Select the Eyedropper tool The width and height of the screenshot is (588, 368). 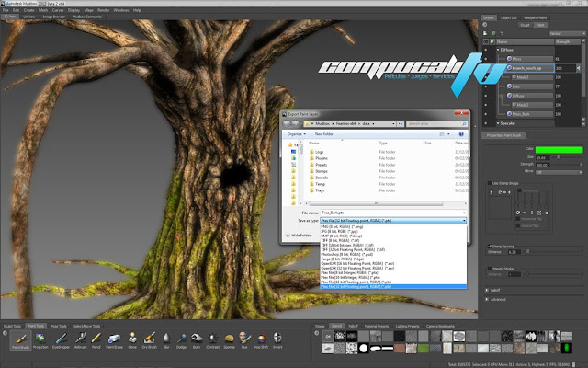[61, 340]
